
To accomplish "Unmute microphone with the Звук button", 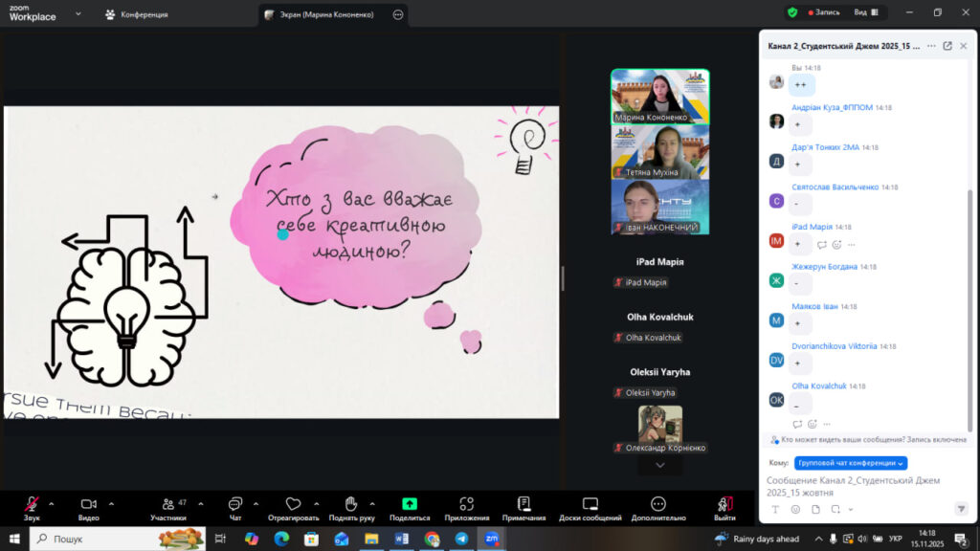I will point(32,505).
